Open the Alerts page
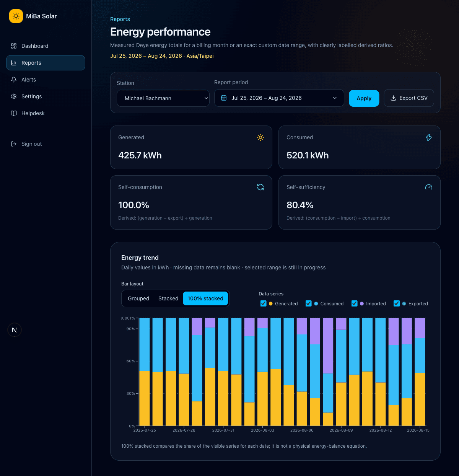459x476 pixels. coord(46,80)
